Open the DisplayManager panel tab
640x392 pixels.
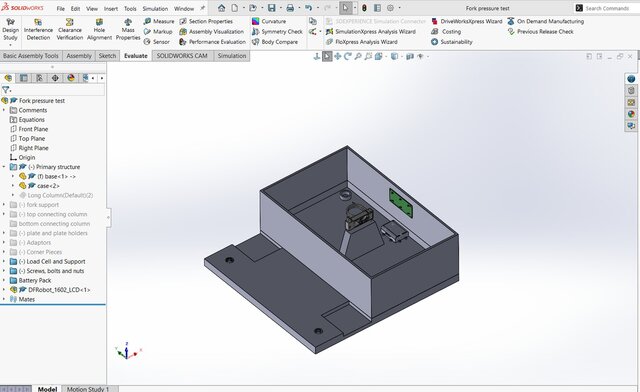[x=71, y=78]
